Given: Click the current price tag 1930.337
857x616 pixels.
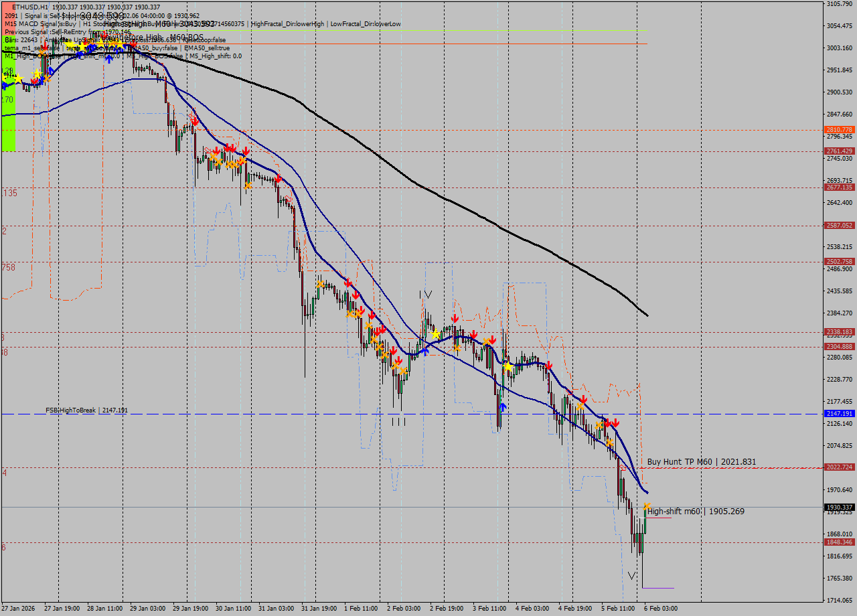Looking at the screenshot, I should click(x=839, y=508).
